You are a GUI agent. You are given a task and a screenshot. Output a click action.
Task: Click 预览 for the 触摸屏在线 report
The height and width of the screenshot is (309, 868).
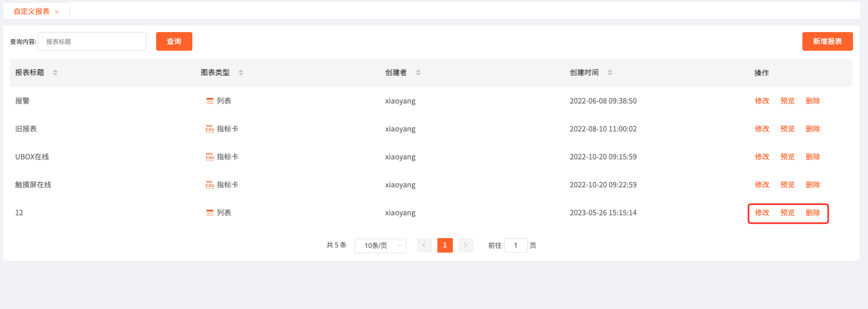coord(787,185)
